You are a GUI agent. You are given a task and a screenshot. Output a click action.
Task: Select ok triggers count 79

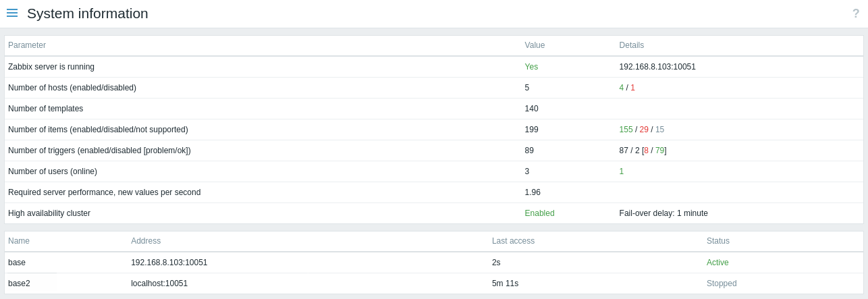[x=659, y=151]
